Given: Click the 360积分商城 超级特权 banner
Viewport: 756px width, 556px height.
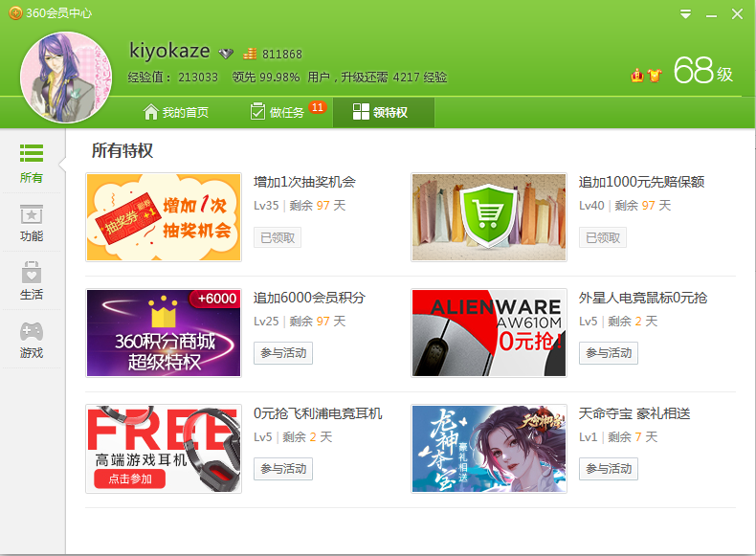Looking at the screenshot, I should click(x=164, y=333).
